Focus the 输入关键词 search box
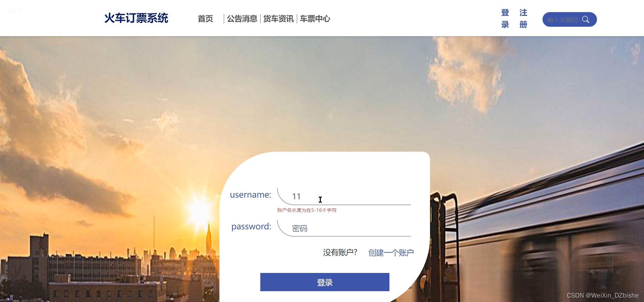This screenshot has height=302, width=644. [563, 20]
